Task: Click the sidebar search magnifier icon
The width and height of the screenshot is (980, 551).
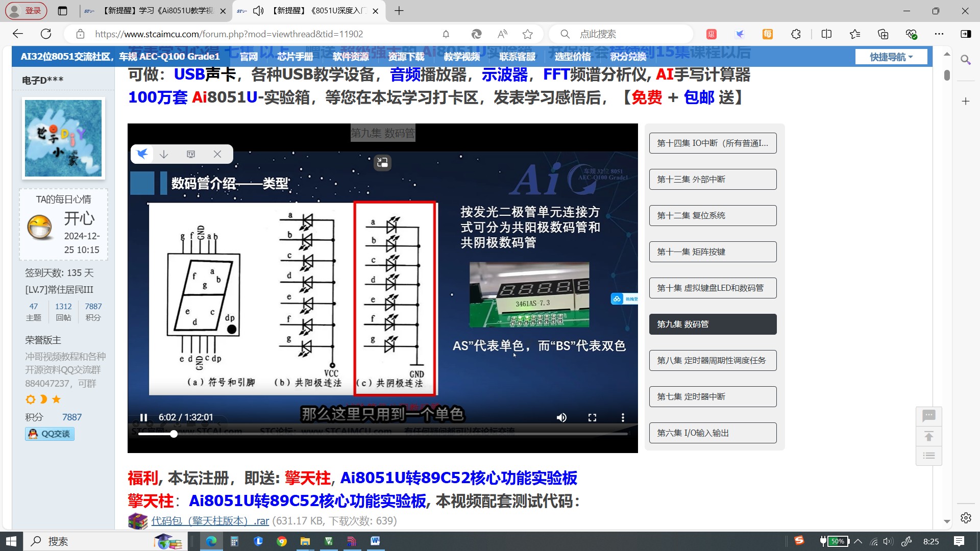Action: [966, 60]
